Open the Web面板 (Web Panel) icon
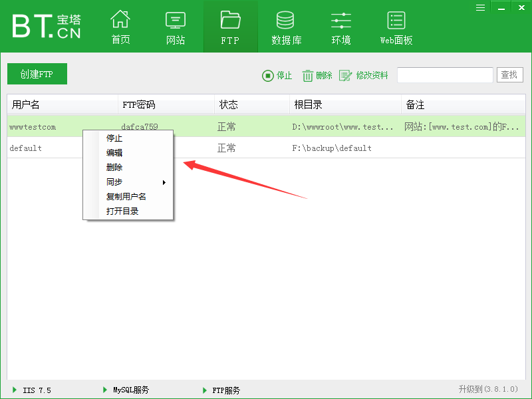 [395, 27]
